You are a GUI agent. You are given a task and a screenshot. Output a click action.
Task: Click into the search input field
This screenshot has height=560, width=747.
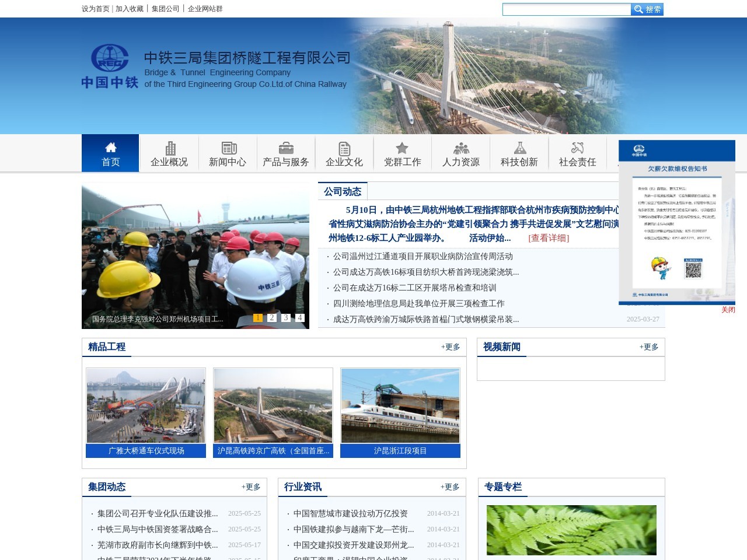[567, 9]
